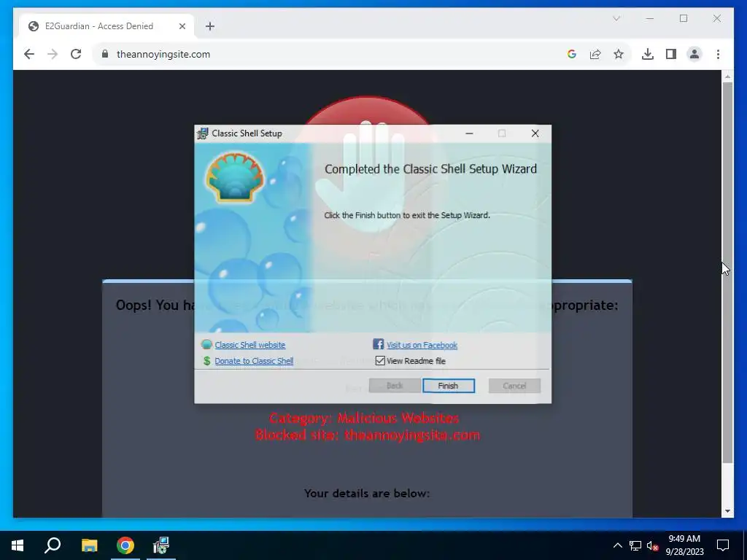Viewport: 747px width, 560px height.
Task: Click the setup installer taskbar icon
Action: [x=161, y=545]
